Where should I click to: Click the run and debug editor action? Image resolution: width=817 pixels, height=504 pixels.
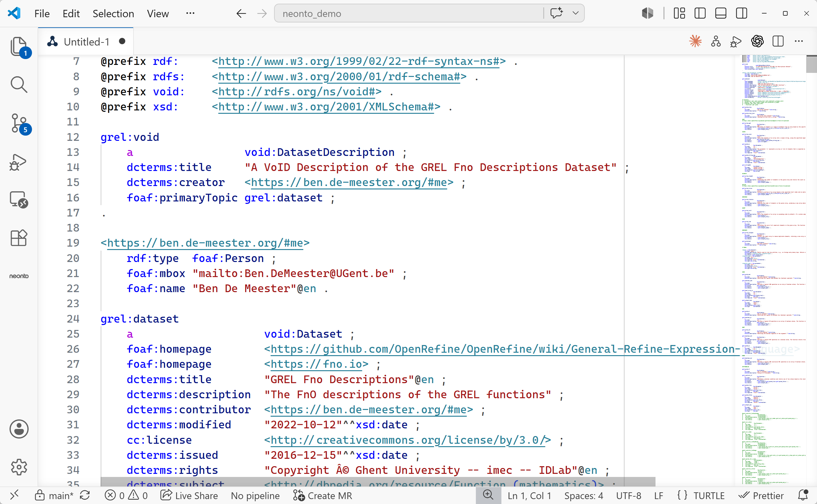(736, 41)
